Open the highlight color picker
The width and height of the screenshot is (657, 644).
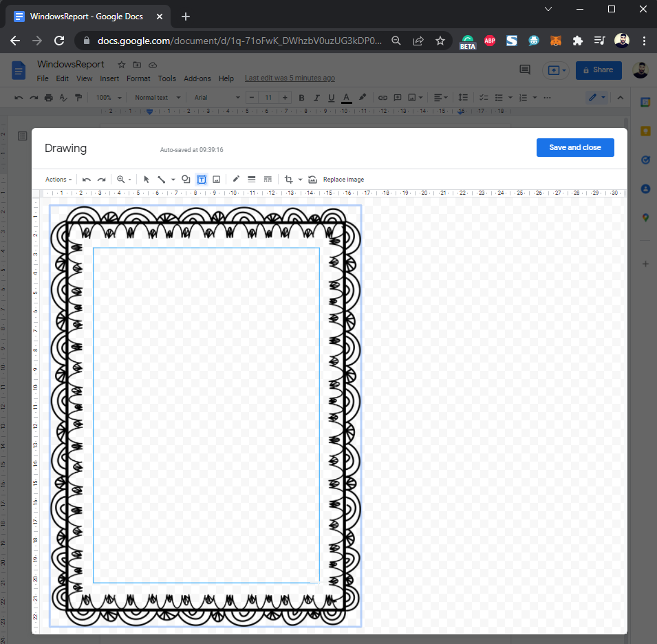[x=363, y=98]
